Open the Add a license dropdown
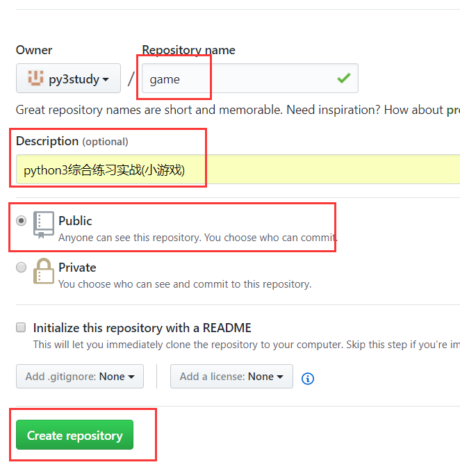The height and width of the screenshot is (476, 460). pos(231,377)
